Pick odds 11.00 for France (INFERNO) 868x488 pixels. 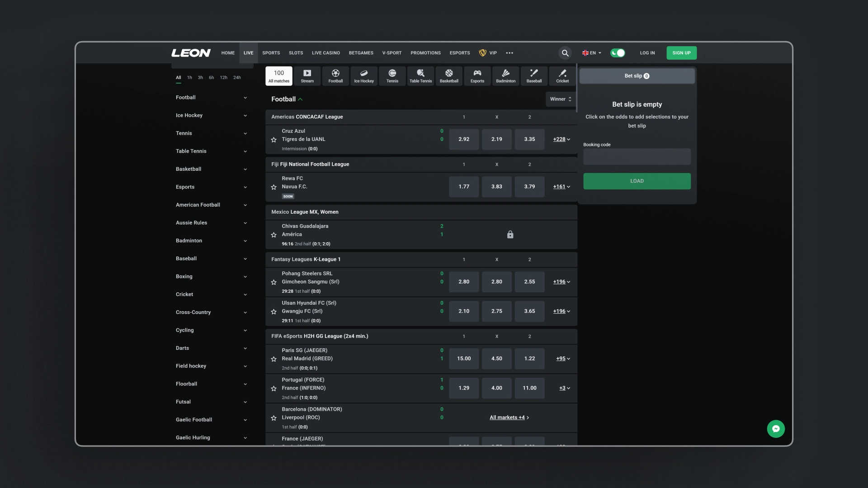point(529,388)
